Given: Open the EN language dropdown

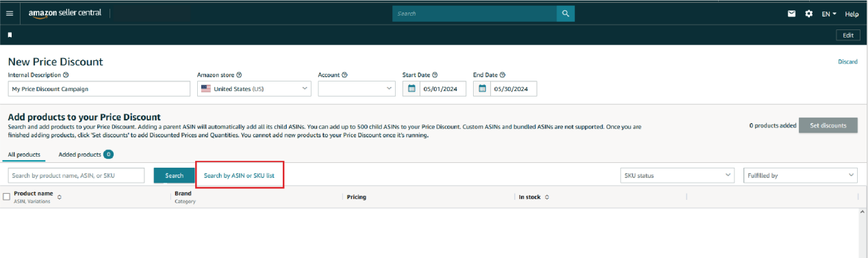Looking at the screenshot, I should coord(829,14).
